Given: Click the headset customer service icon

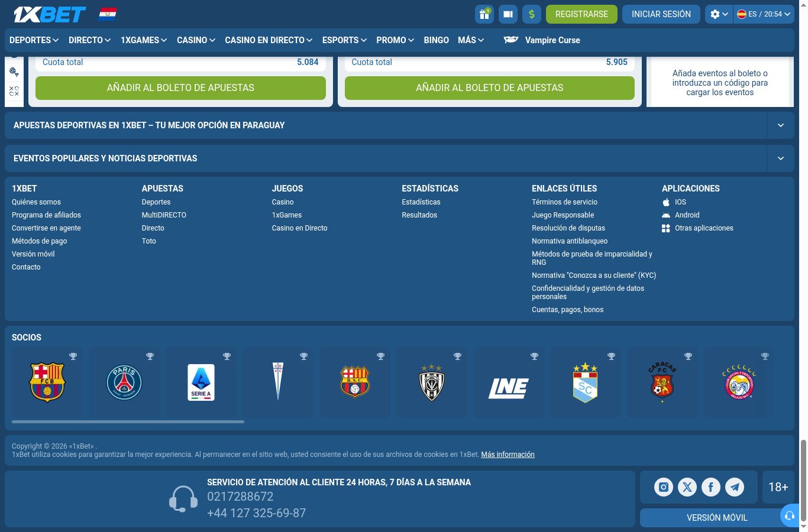Looking at the screenshot, I should tap(183, 499).
